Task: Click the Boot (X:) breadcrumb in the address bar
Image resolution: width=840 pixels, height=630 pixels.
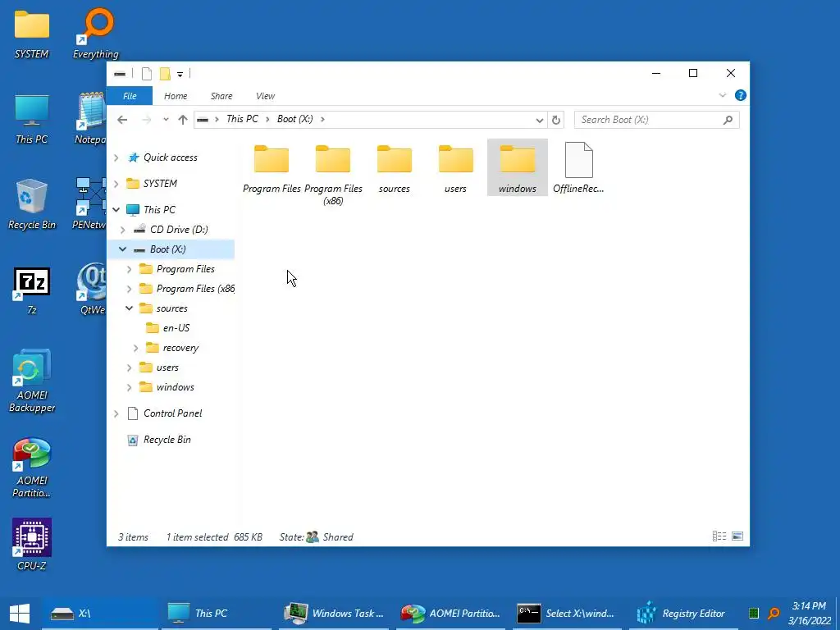Action: (295, 119)
